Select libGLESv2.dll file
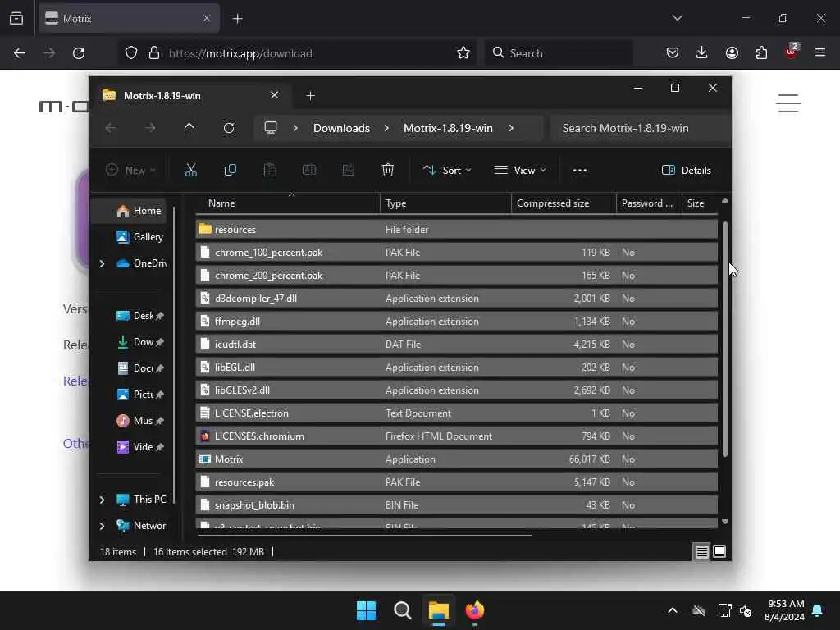The width and height of the screenshot is (840, 630). click(x=456, y=390)
